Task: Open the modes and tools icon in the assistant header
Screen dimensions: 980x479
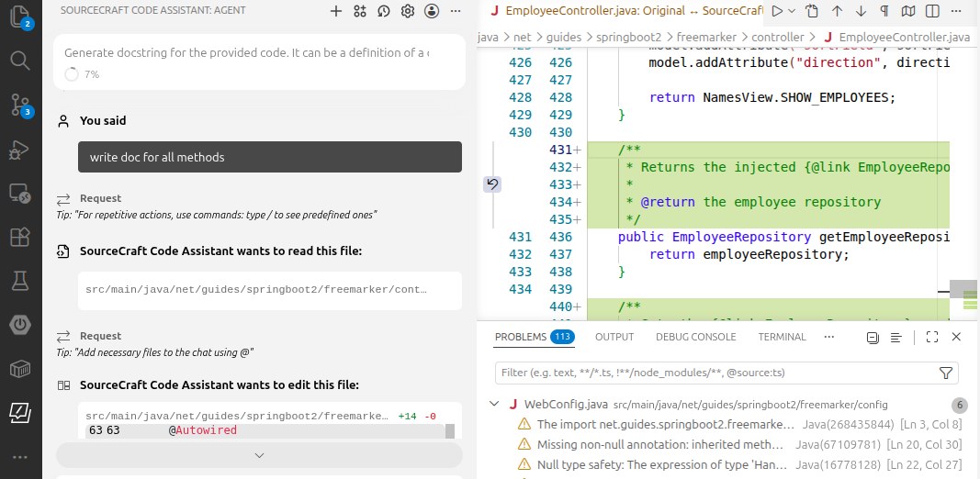Action: click(x=359, y=11)
